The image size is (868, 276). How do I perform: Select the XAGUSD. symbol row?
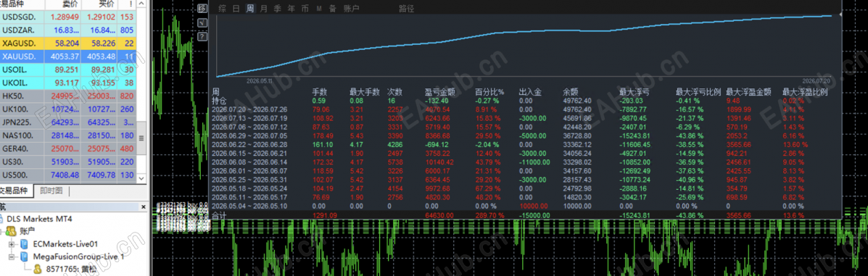pos(69,43)
